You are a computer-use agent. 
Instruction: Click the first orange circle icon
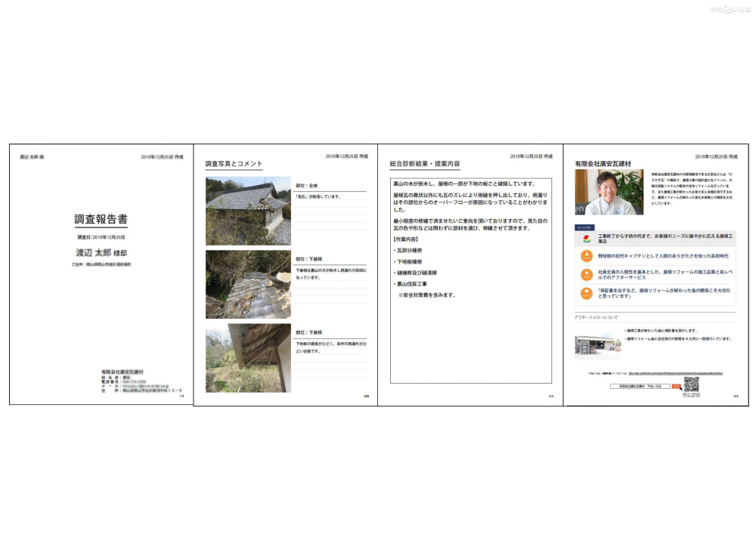(586, 256)
